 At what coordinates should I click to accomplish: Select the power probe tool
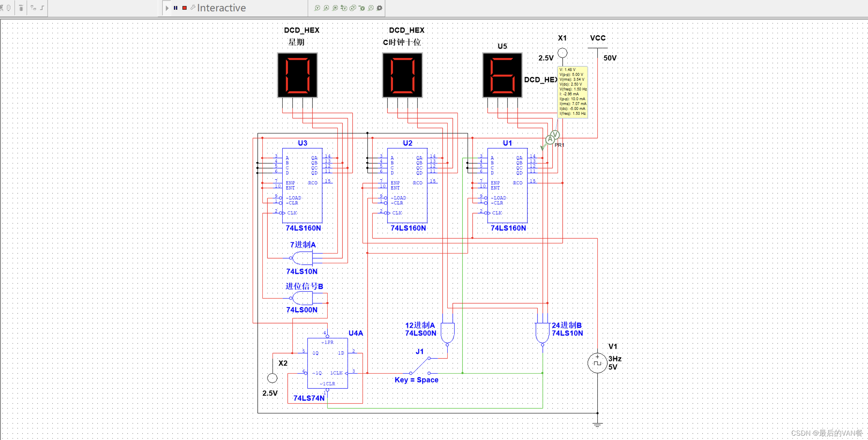335,8
